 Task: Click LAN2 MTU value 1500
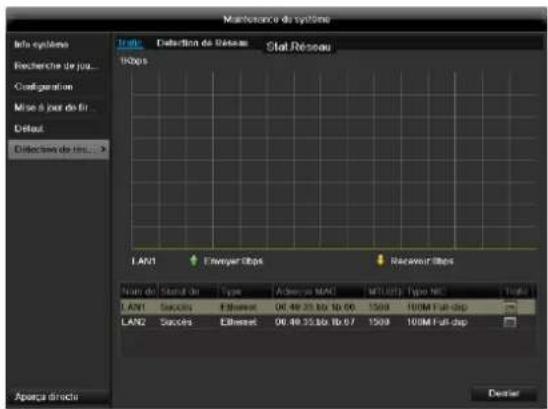point(379,322)
